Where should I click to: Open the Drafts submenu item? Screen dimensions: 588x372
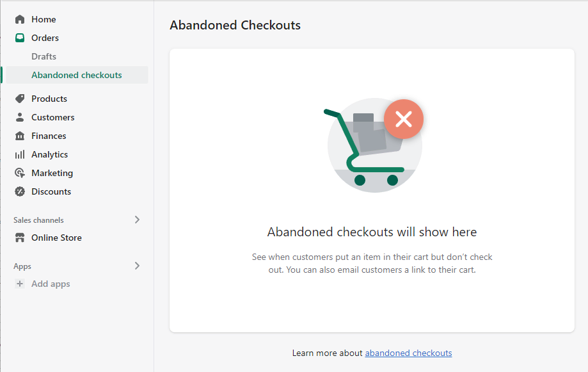[x=44, y=56]
